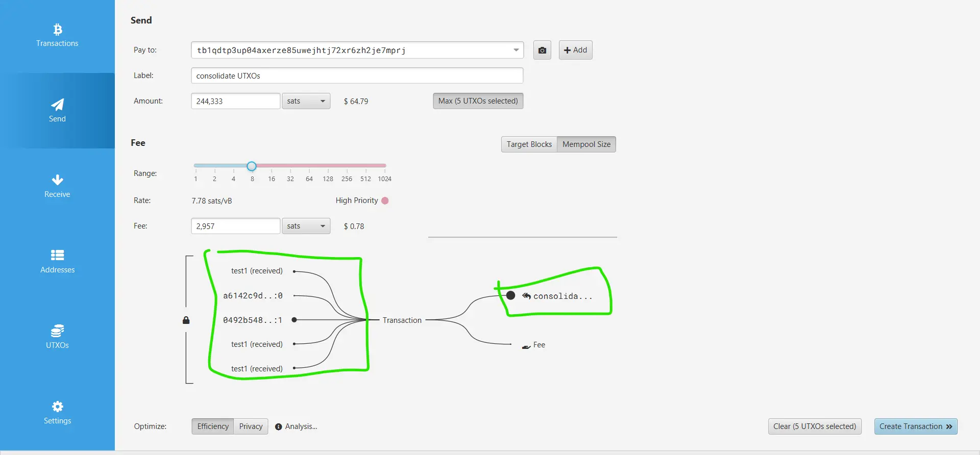Switch fee view to Mempool Size
980x455 pixels.
(x=586, y=144)
